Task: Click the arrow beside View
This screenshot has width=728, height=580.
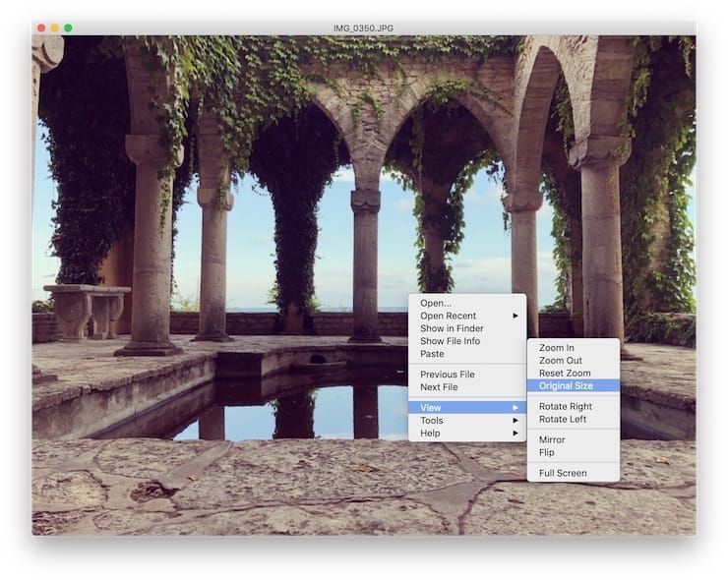Action: point(516,408)
